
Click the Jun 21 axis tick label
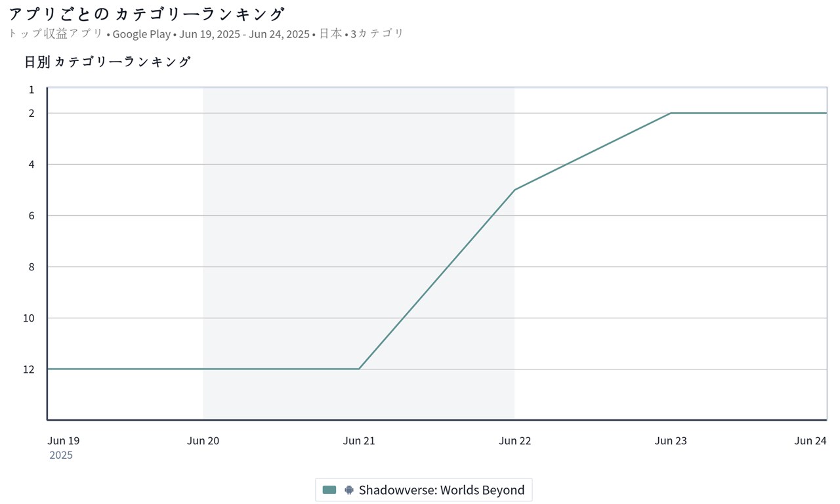click(359, 440)
